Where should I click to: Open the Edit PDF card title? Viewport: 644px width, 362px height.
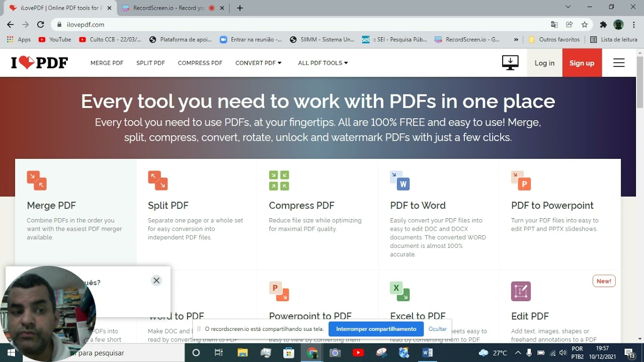coord(530,316)
